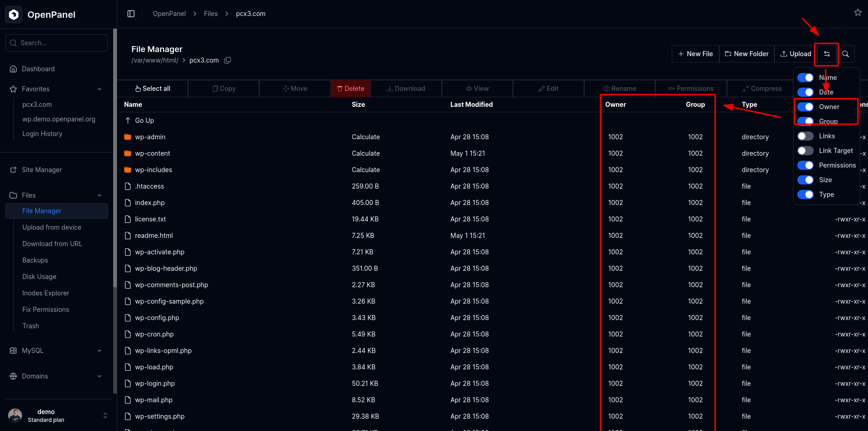Click the magnifier search files icon
Screen dimensions: 868x431
pos(846,54)
